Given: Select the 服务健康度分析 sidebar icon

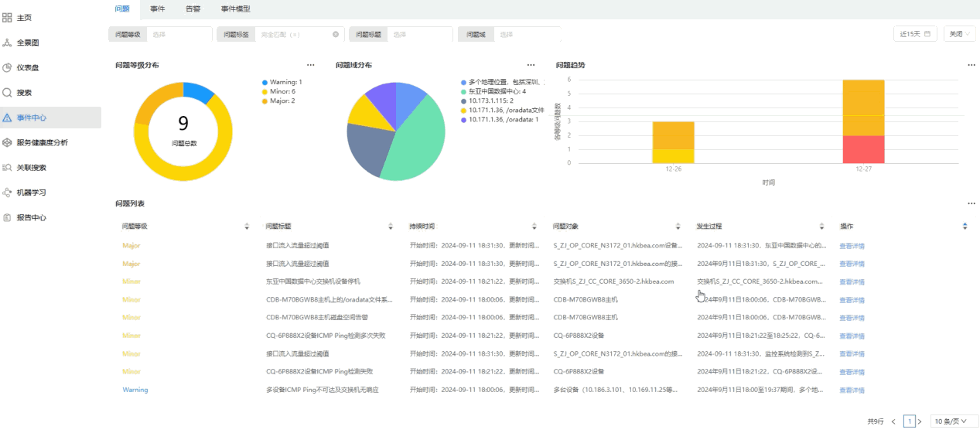Looking at the screenshot, I should click(x=7, y=142).
